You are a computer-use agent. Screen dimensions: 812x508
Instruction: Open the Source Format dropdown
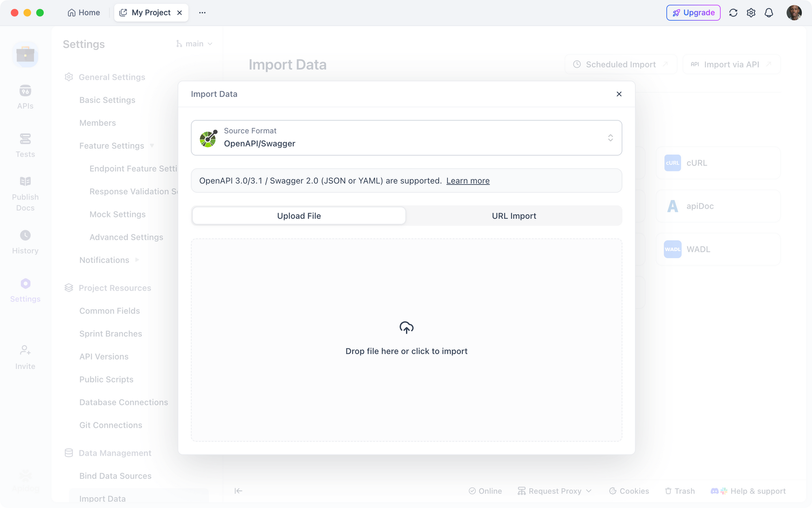[x=406, y=138]
